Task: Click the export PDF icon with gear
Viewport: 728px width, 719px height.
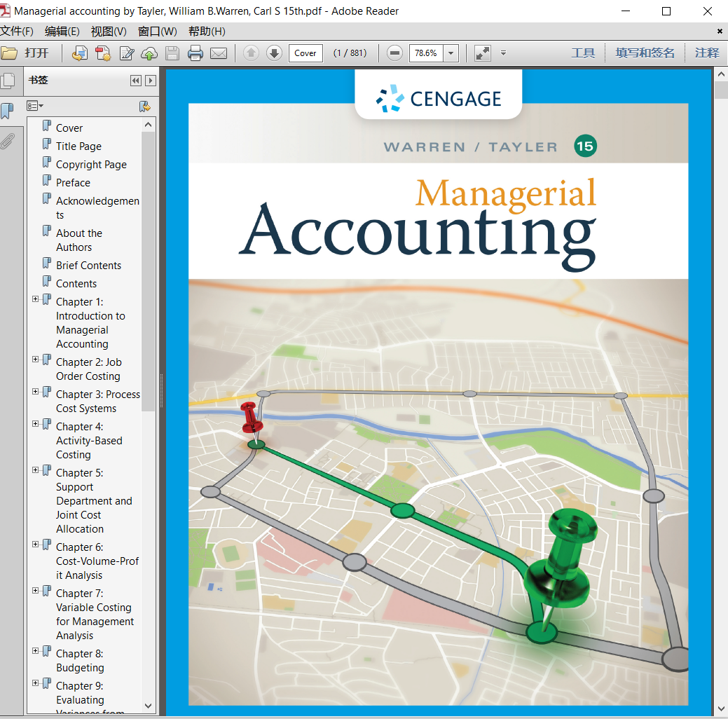Action: pos(103,53)
